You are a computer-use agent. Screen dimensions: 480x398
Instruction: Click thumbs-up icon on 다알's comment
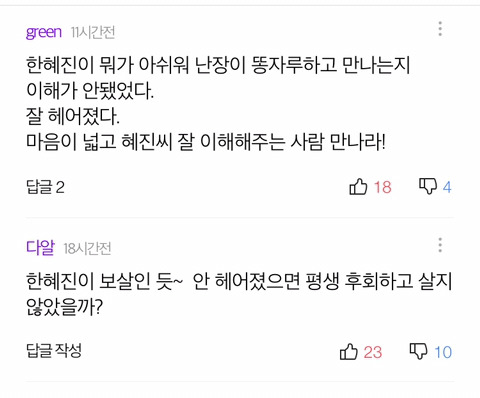click(349, 352)
